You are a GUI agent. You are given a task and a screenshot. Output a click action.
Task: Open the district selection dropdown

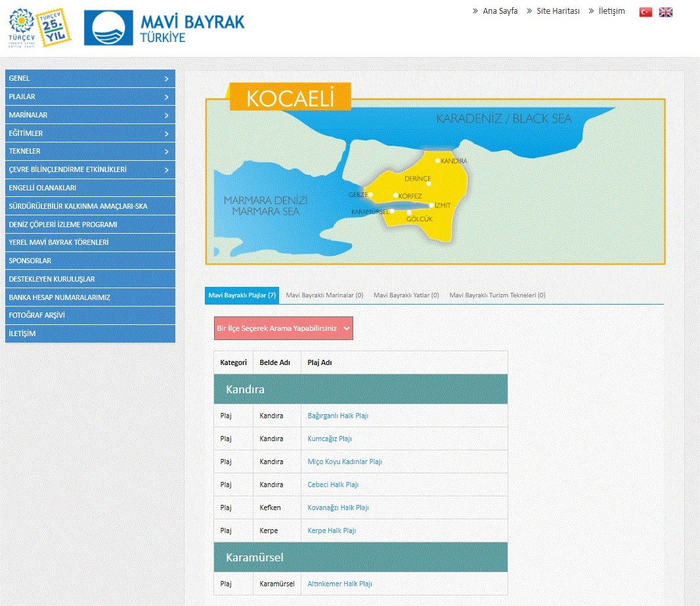click(283, 328)
